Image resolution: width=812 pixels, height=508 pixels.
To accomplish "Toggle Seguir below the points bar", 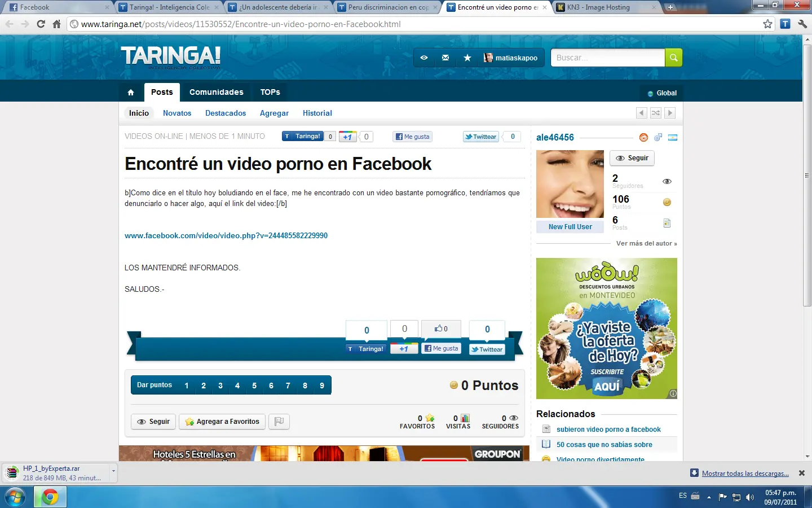I will pyautogui.click(x=153, y=422).
